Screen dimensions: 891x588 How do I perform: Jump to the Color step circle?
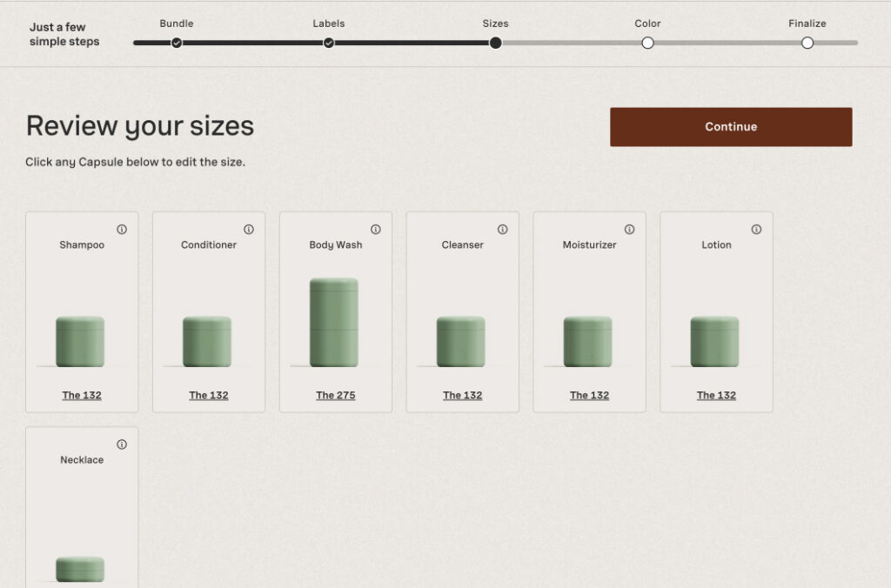(x=647, y=43)
